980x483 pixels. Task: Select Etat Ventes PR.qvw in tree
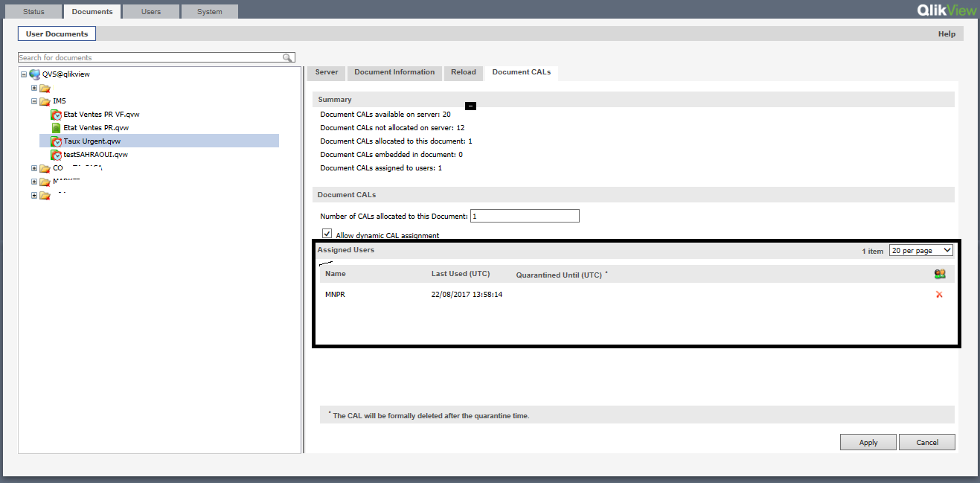coord(96,128)
